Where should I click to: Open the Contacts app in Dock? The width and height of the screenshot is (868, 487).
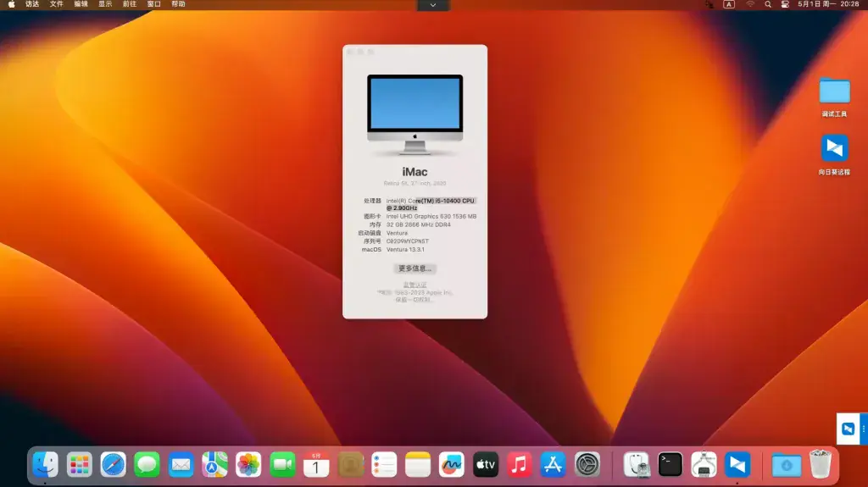click(350, 464)
